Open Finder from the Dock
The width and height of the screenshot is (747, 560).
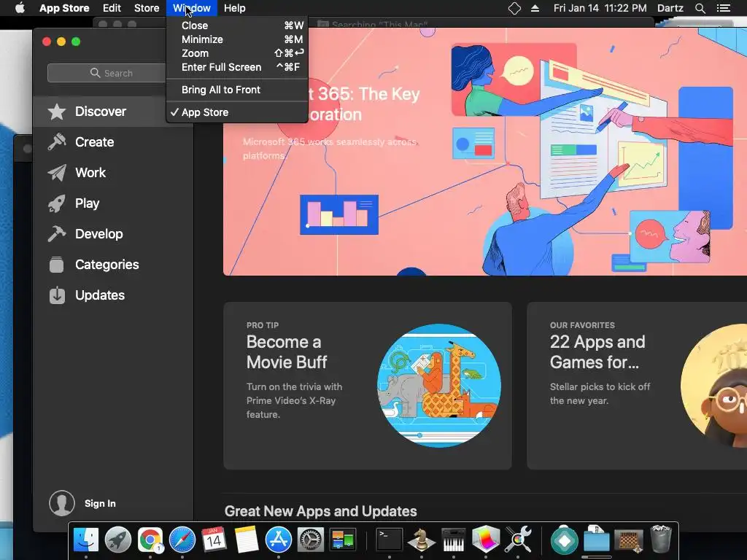(x=86, y=540)
